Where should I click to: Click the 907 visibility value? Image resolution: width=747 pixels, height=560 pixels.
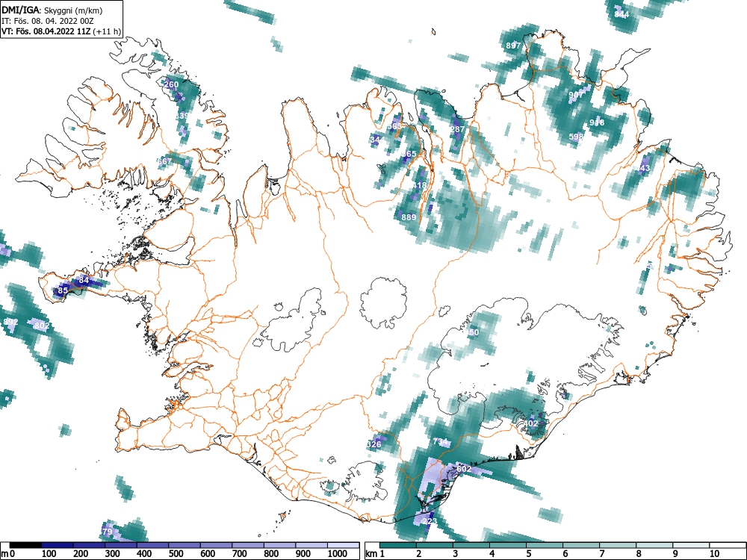[576, 95]
